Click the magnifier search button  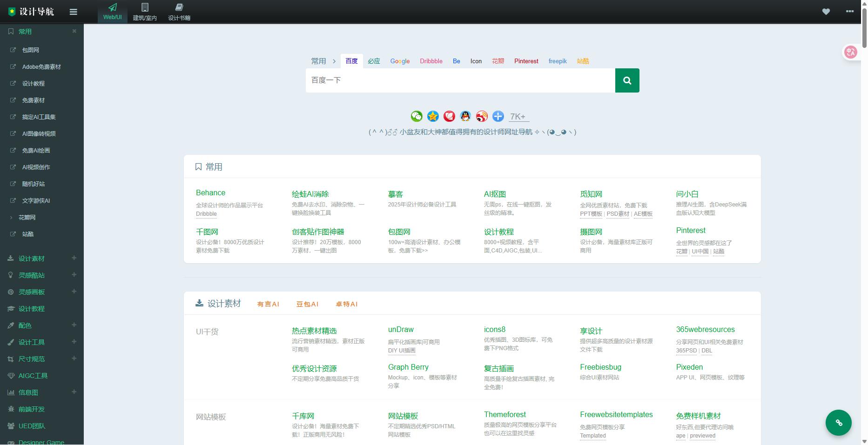click(627, 80)
